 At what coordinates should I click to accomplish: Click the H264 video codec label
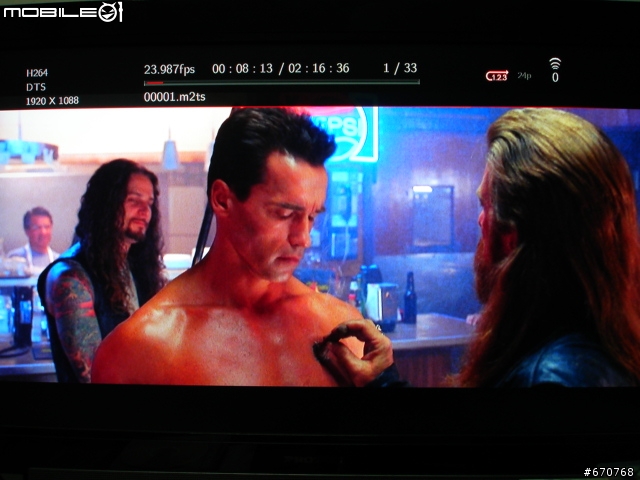(37, 73)
